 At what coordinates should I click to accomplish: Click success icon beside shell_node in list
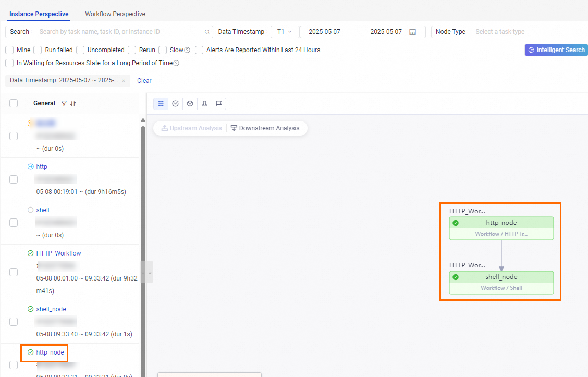click(30, 309)
